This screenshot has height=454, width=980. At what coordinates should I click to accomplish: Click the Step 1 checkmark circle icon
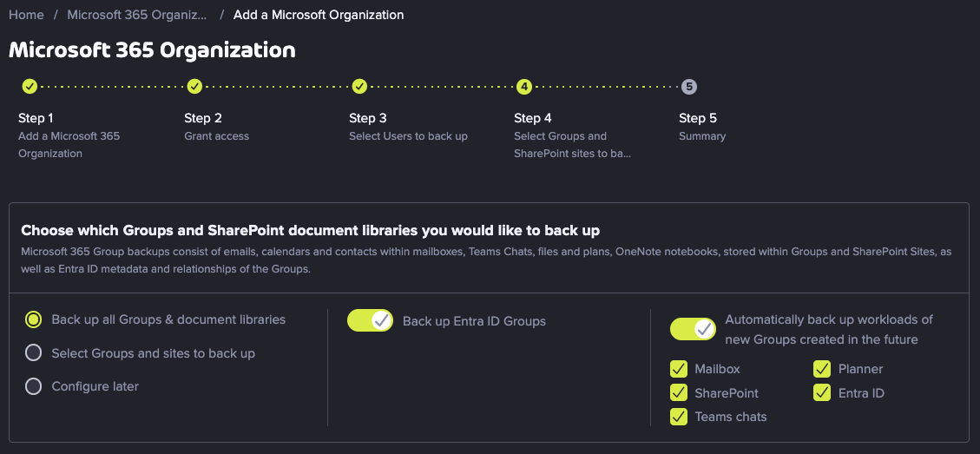[x=30, y=86]
